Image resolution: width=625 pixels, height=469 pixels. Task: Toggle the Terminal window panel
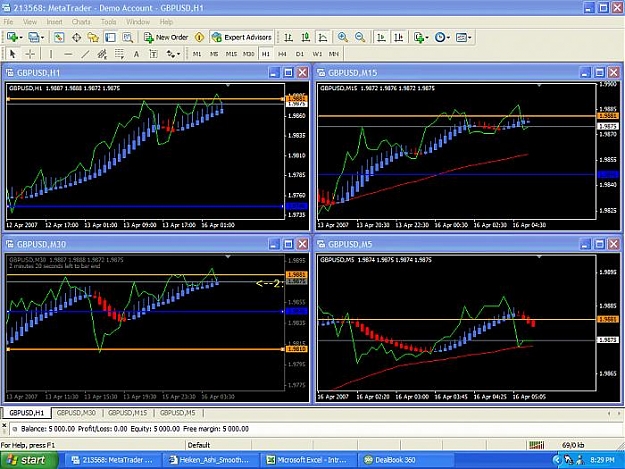tap(110, 37)
